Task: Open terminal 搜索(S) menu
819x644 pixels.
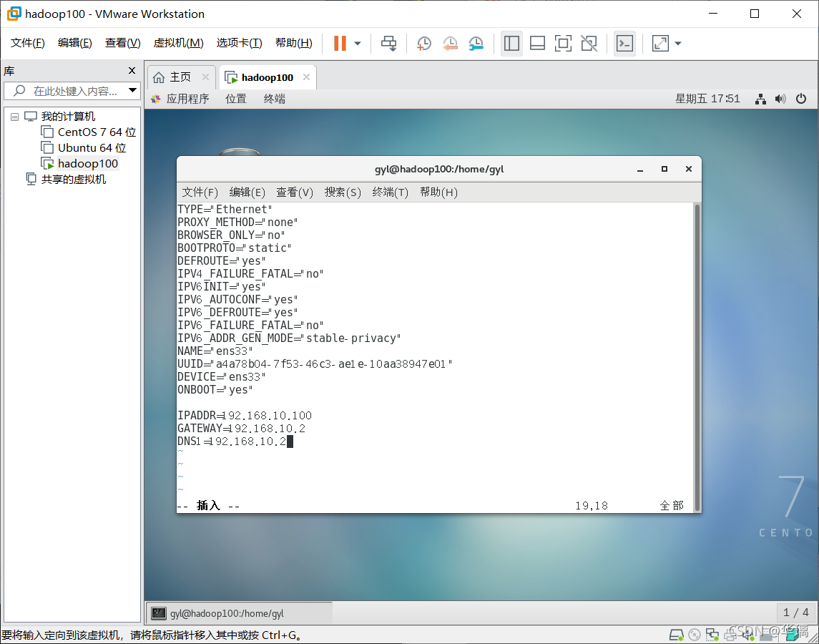Action: pyautogui.click(x=343, y=192)
